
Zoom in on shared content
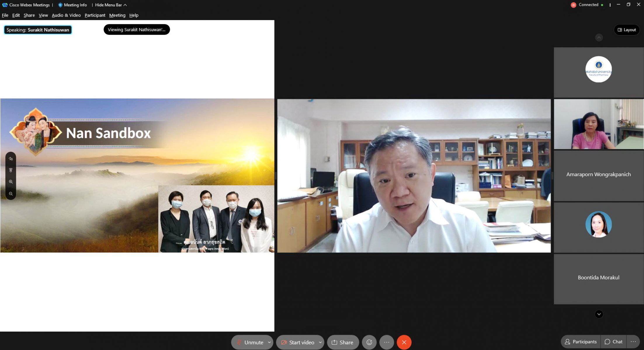coord(11,182)
